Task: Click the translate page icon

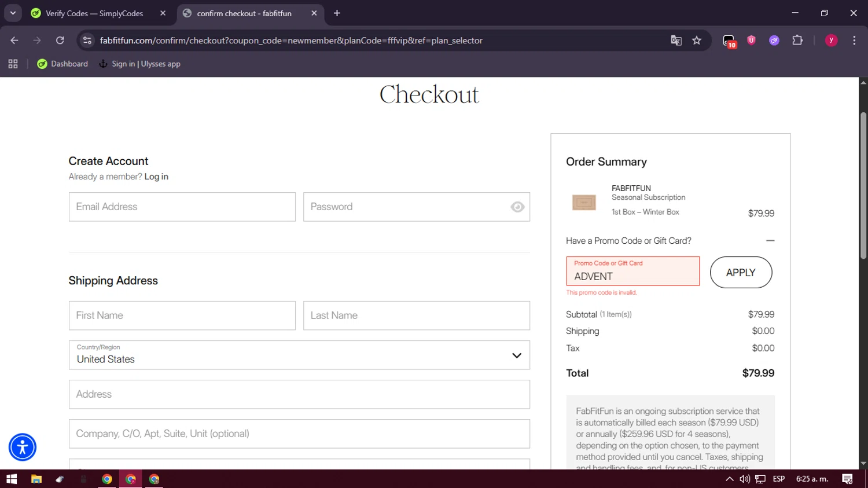Action: 676,41
